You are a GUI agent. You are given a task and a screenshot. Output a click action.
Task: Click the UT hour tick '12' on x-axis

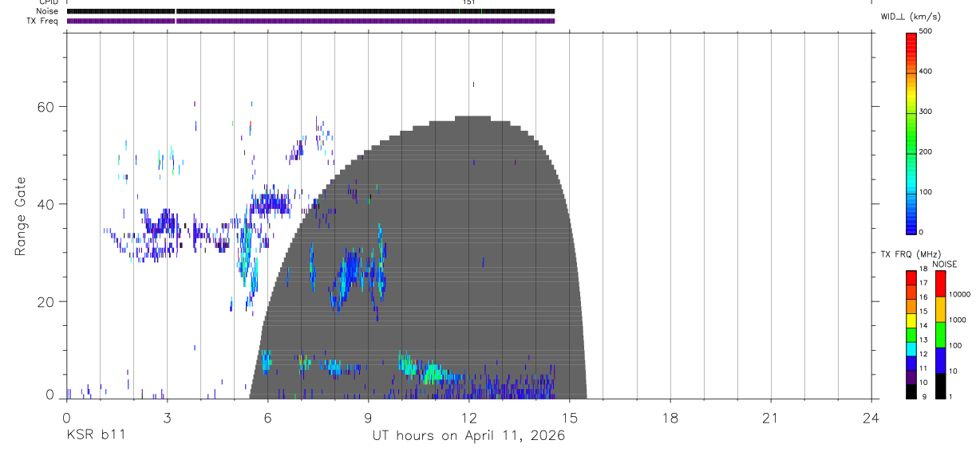[468, 417]
